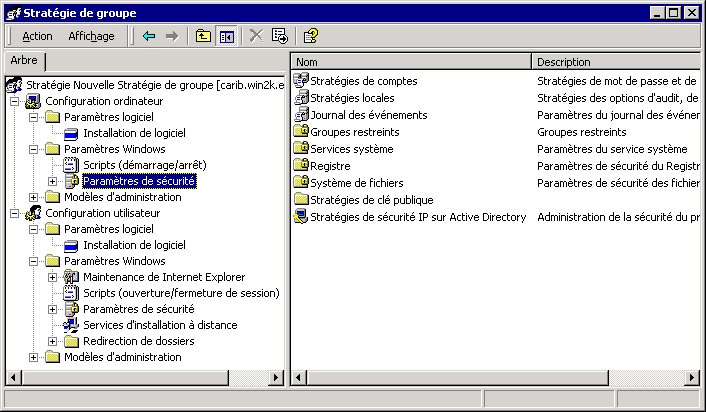Click Maintenance de Internet Explorer icon
Viewport: 706px width, 412px height.
tap(71, 277)
